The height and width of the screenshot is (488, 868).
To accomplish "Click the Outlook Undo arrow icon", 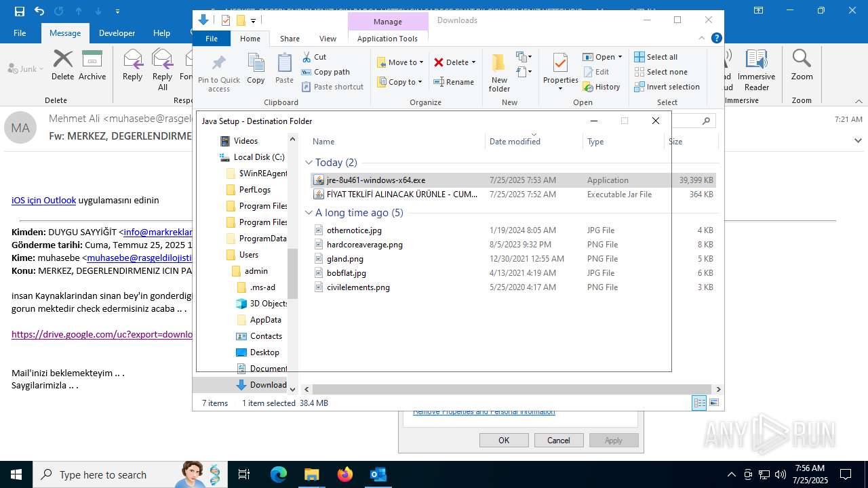I will (39, 11).
